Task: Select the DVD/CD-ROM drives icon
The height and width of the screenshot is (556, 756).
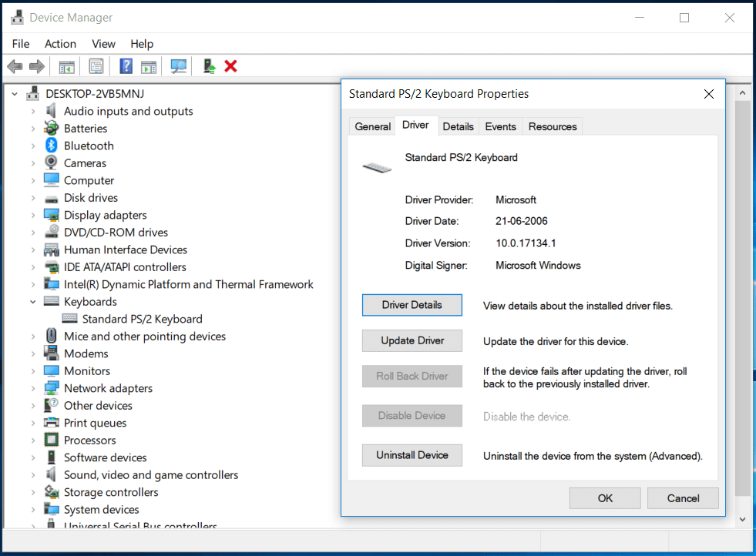Action: coord(51,233)
